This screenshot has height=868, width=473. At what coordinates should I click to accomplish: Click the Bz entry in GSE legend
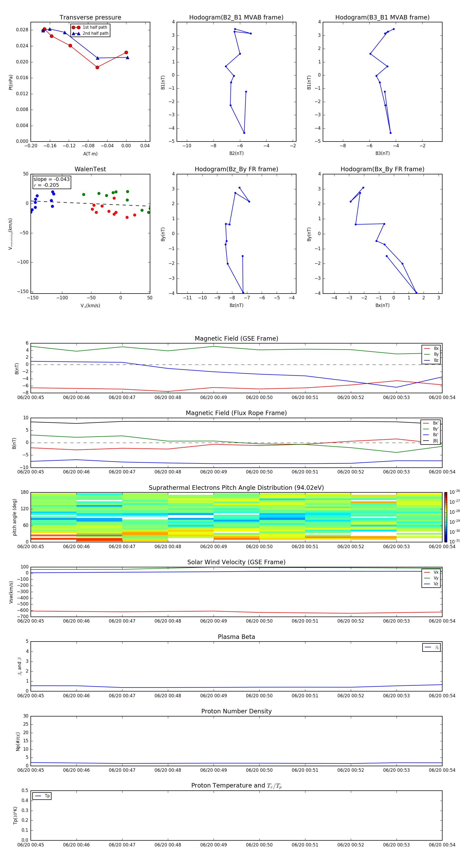tap(431, 361)
